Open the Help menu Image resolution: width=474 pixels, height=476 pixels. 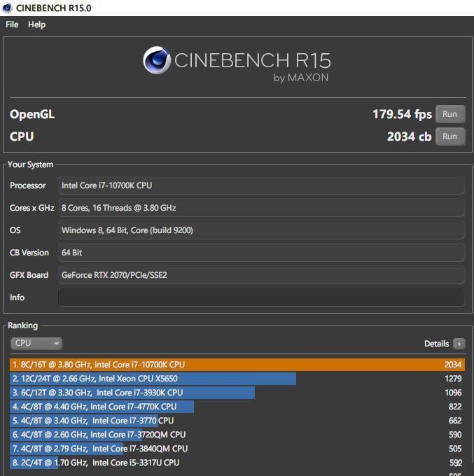click(36, 24)
